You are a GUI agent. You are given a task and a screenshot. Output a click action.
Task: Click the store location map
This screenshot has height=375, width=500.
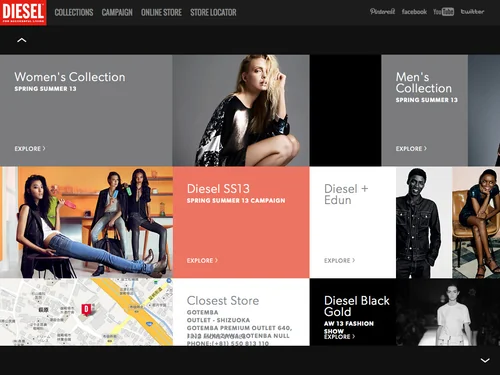[x=86, y=312]
